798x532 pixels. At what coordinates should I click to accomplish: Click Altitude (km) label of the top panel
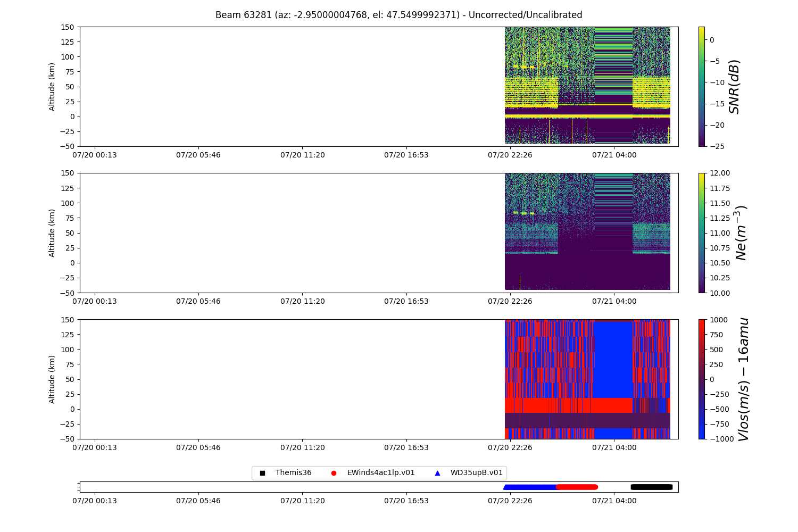coord(52,86)
